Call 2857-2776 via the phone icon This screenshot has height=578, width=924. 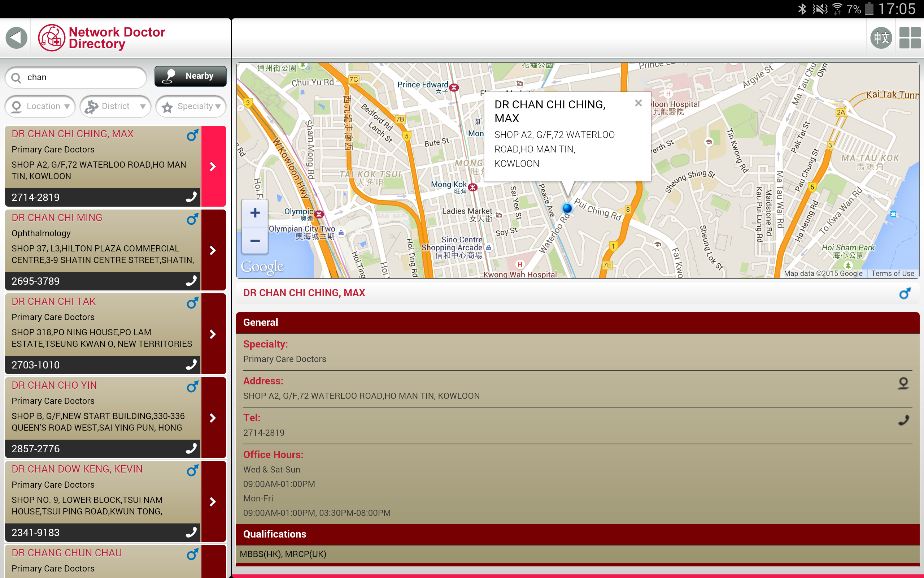[191, 448]
